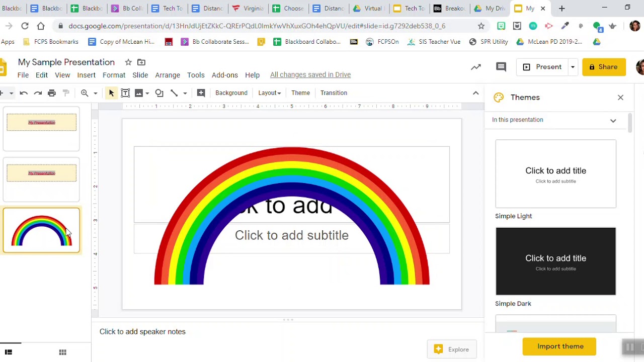Bookmark this page with the star icon
Screen dimensions: 644x362
coord(481,26)
